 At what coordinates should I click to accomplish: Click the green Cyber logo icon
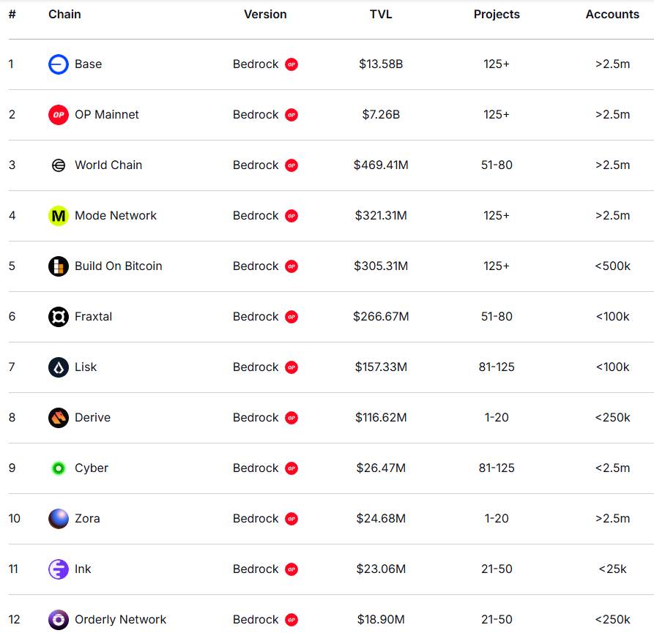(59, 468)
